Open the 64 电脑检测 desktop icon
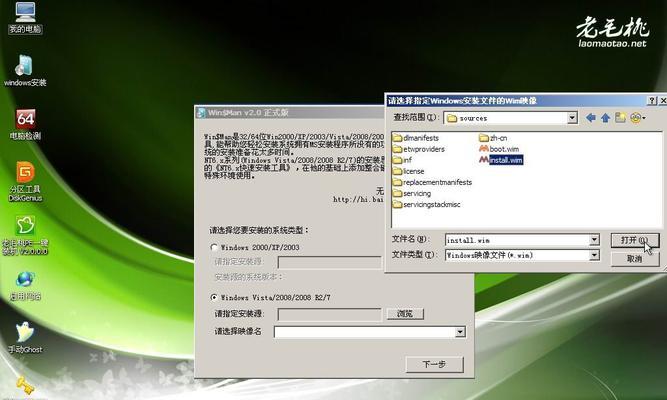The height and width of the screenshot is (400, 667). (26, 120)
